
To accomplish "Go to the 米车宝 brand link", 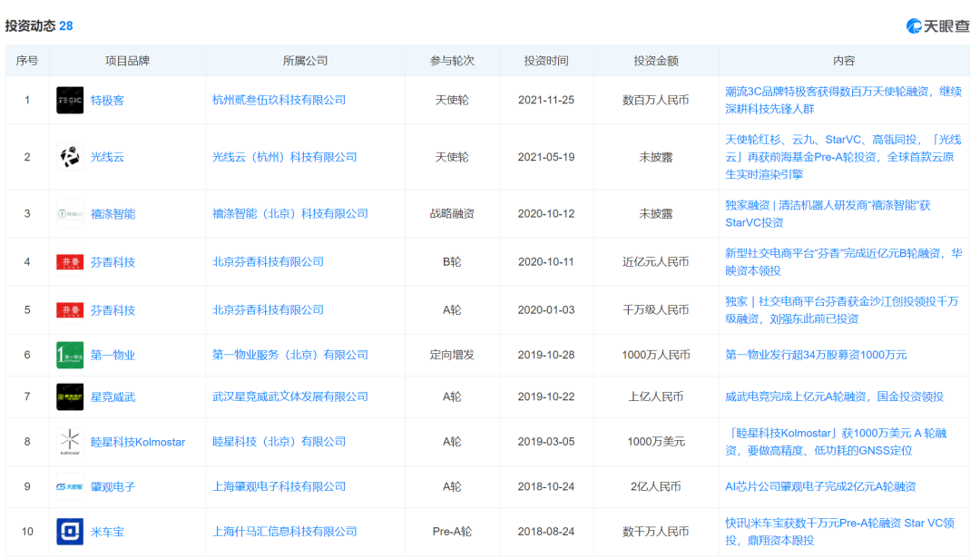I will 107,532.
